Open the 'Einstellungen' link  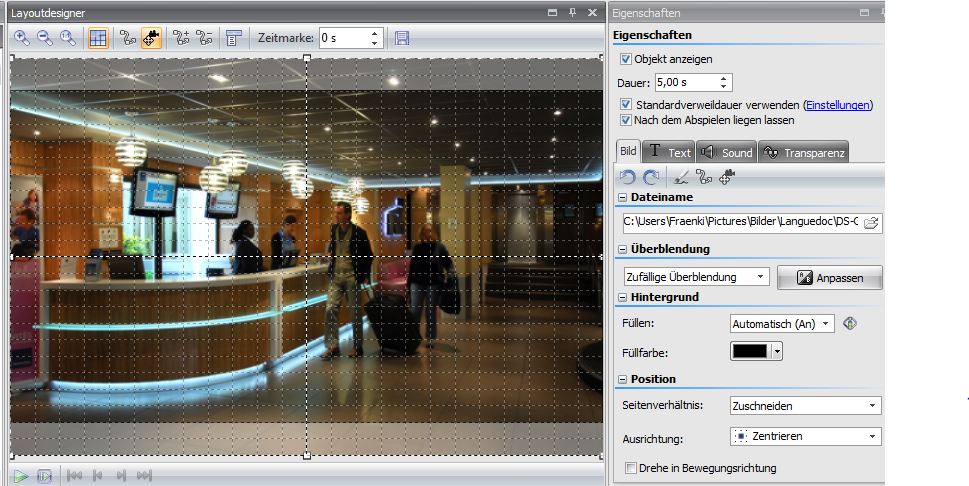(838, 105)
